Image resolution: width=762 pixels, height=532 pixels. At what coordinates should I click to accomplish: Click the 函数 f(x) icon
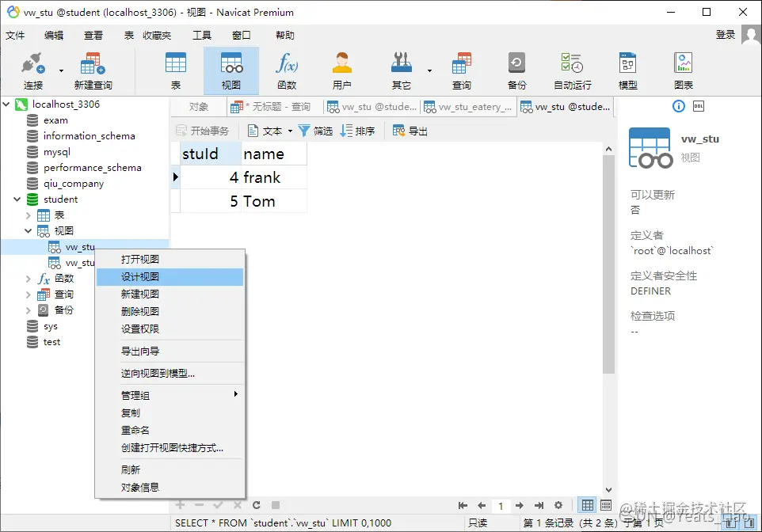pos(286,70)
